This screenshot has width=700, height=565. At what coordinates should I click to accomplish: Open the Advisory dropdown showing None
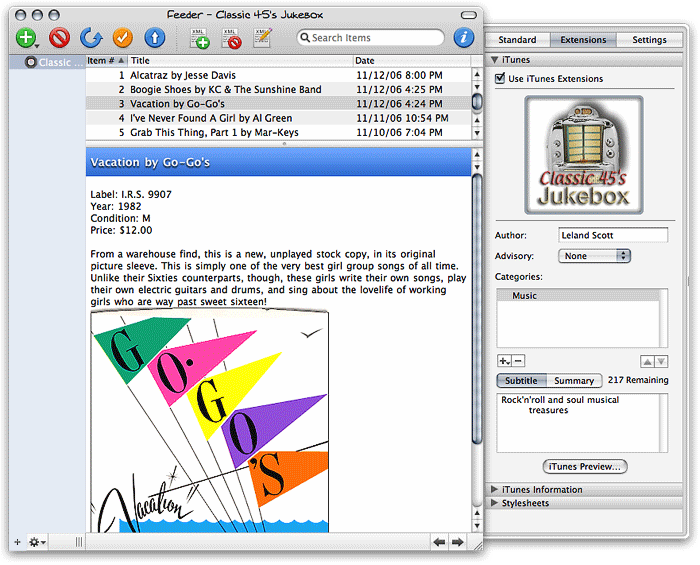(594, 256)
